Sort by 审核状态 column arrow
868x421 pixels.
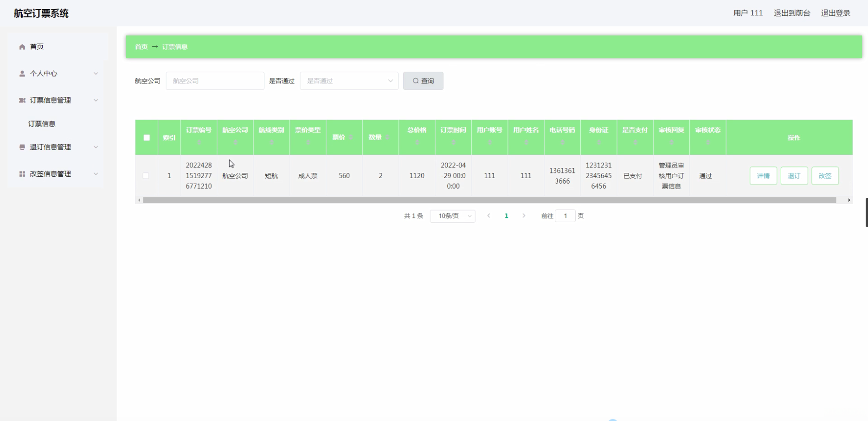[x=708, y=142]
